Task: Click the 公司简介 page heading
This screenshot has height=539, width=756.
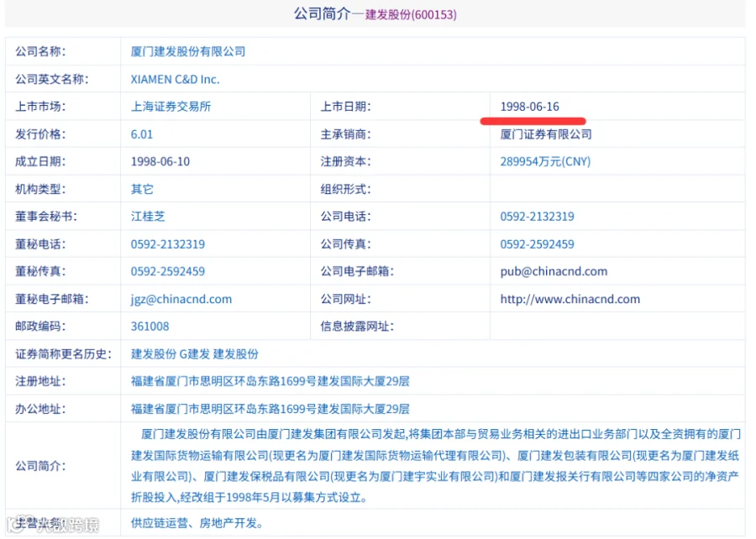Action: click(322, 14)
